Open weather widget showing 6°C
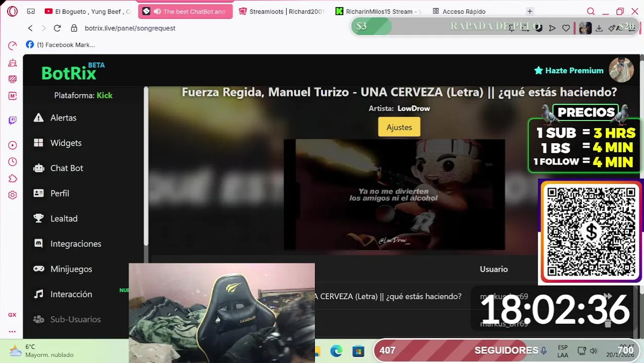This screenshot has width=644, height=363. tap(43, 351)
